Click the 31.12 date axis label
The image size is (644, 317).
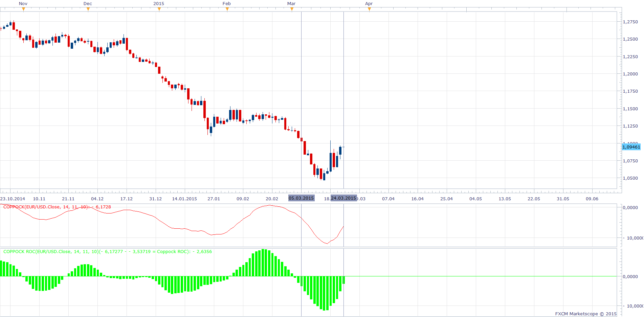[156, 199]
